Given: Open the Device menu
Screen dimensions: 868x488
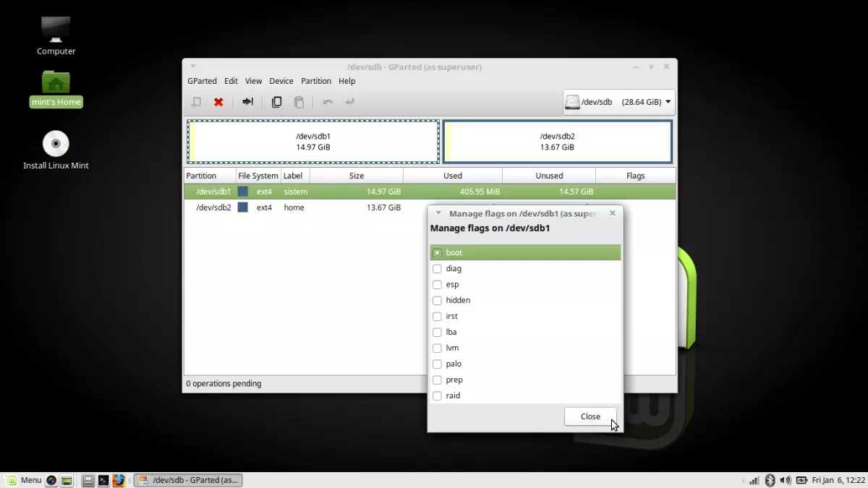Looking at the screenshot, I should tap(281, 81).
